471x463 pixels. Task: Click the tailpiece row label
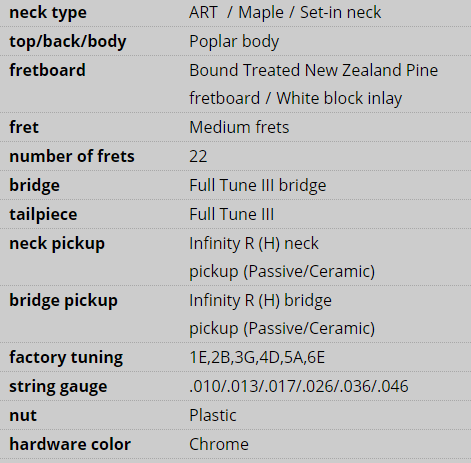click(x=43, y=214)
